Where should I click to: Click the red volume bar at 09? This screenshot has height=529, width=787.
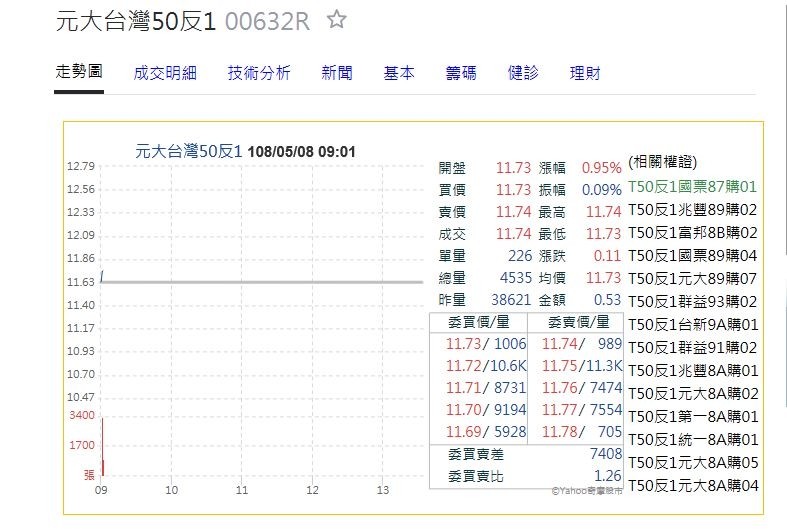coord(103,447)
